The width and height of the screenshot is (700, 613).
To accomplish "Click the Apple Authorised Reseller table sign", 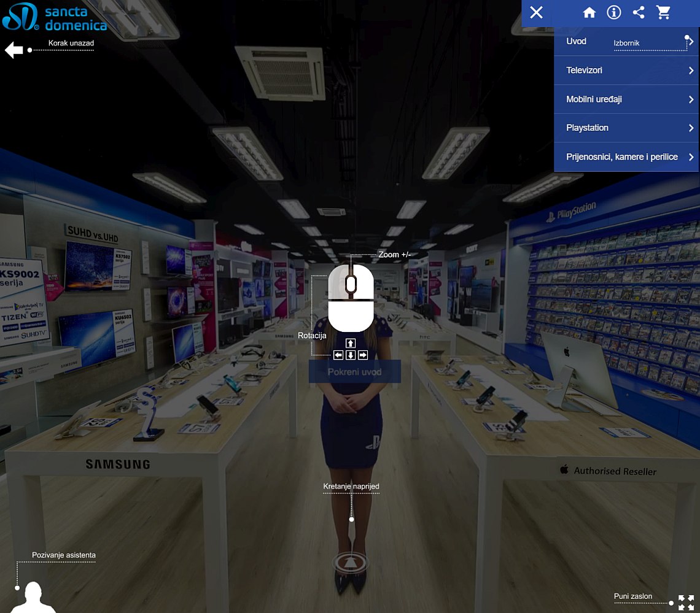I will point(608,471).
